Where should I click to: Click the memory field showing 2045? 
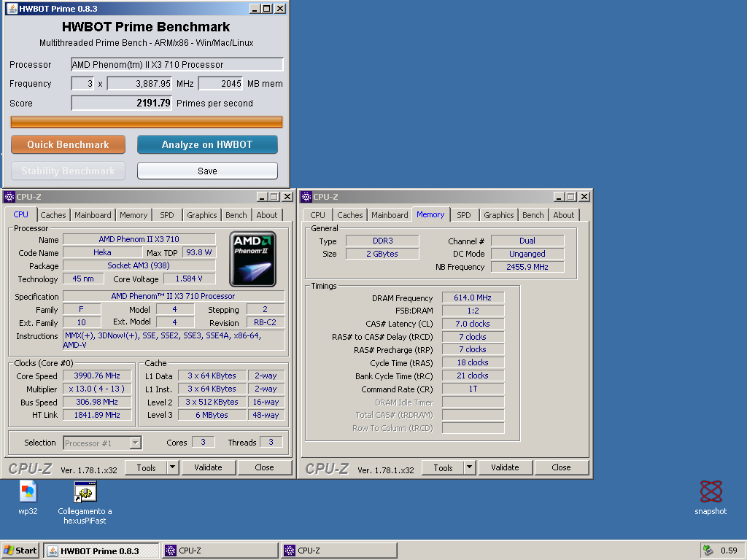pyautogui.click(x=220, y=84)
